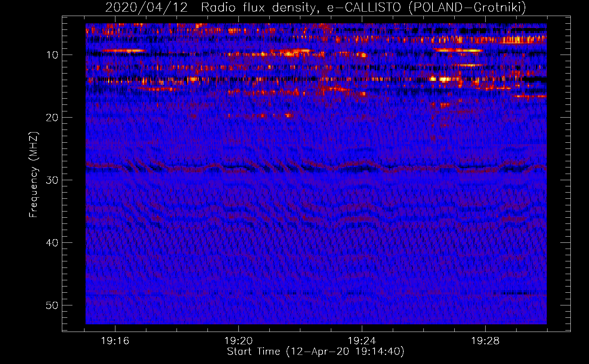Viewport: 589px width, 364px height.
Task: Click the 'Start Time (12-Apr-20 19:14:40)' label
Action: click(x=316, y=352)
